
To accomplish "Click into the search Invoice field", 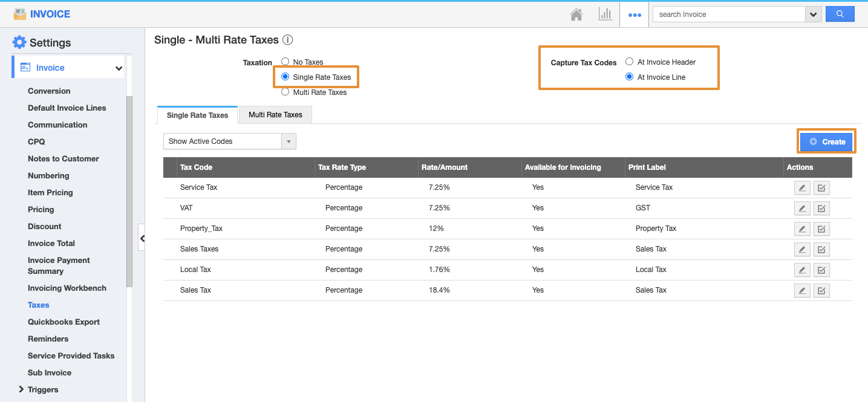I will point(728,15).
